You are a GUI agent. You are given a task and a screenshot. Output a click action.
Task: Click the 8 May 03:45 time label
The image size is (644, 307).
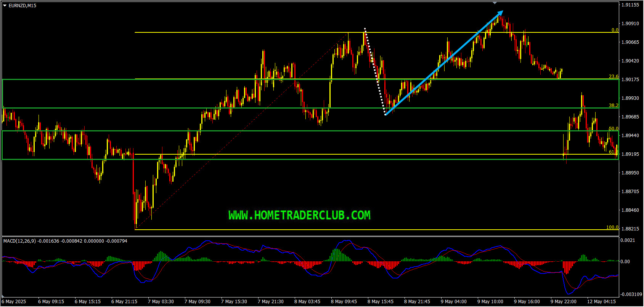coord(307,302)
